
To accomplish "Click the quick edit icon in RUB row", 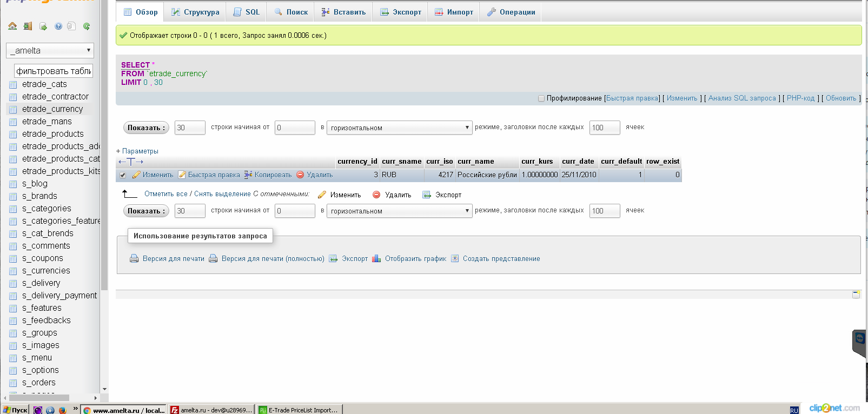I will (182, 175).
